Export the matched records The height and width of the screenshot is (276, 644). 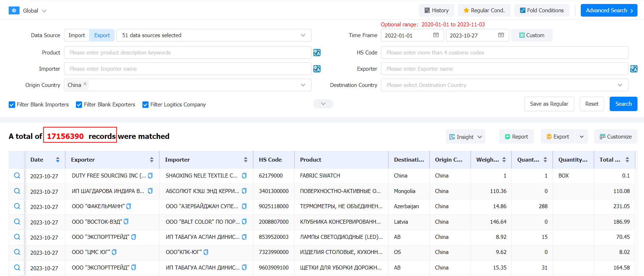tap(558, 137)
